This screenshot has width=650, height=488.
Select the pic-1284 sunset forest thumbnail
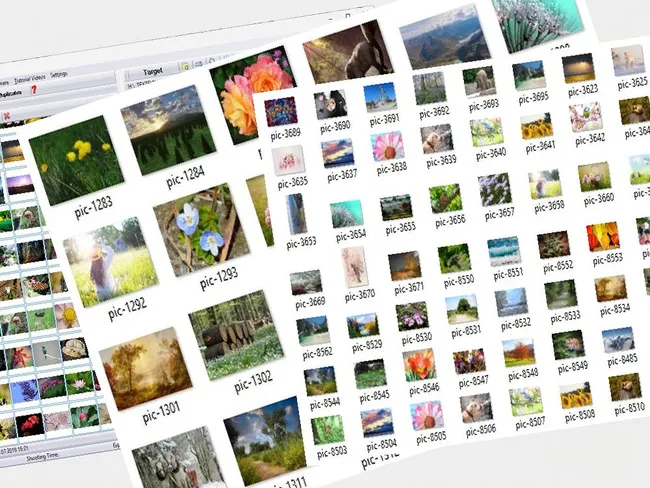[x=168, y=130]
